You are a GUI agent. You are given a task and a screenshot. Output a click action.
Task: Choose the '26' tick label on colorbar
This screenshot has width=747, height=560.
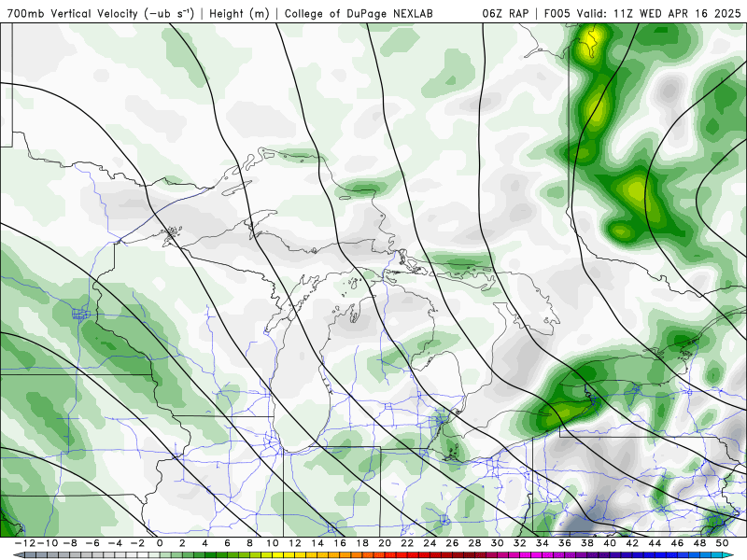pos(452,543)
